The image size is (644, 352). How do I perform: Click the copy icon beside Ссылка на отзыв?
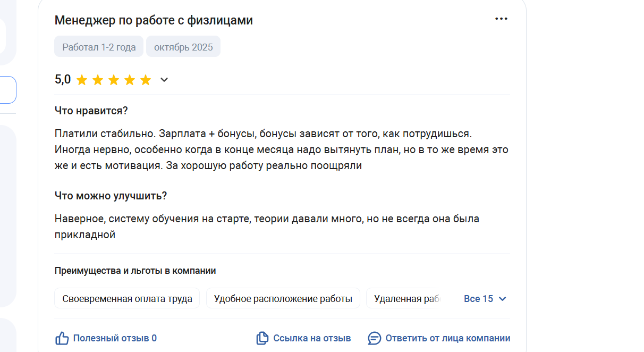click(262, 338)
